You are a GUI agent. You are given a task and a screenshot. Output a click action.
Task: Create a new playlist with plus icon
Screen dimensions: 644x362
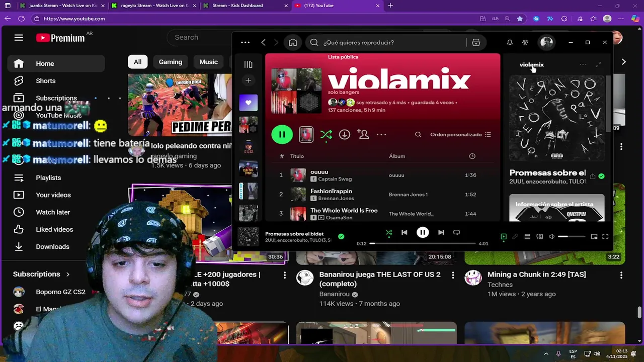point(248,80)
